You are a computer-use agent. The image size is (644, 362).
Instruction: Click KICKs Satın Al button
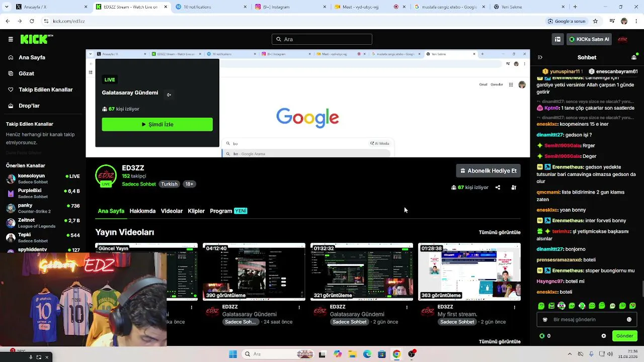tap(589, 39)
